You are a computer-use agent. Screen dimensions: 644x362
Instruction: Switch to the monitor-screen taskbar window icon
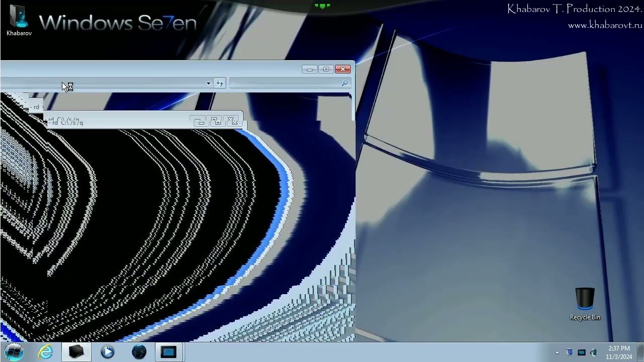pos(169,352)
